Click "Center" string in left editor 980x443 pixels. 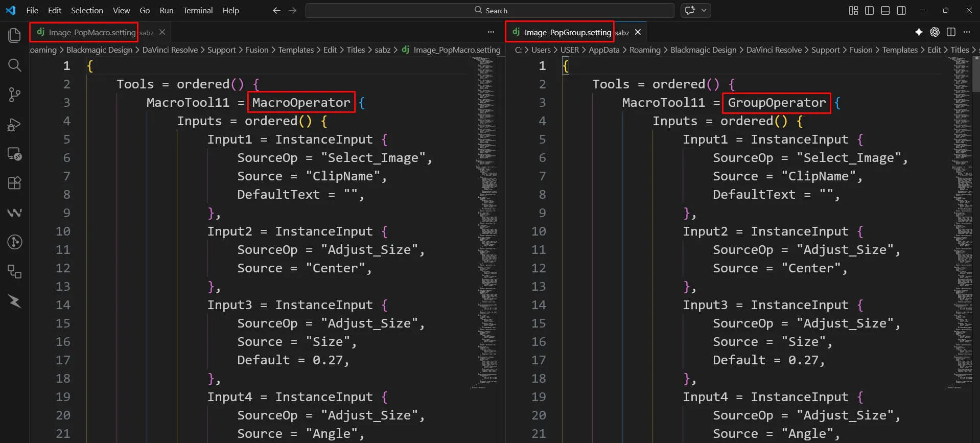335,268
